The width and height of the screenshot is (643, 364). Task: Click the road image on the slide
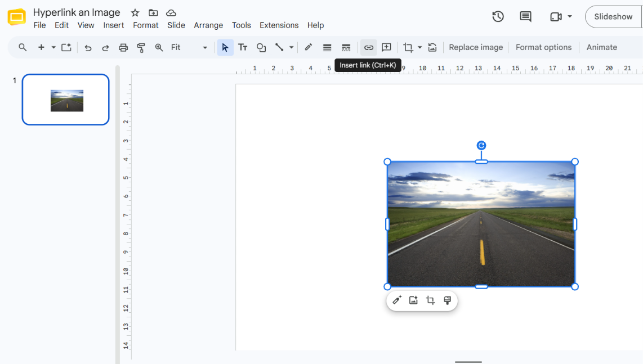[x=481, y=224]
